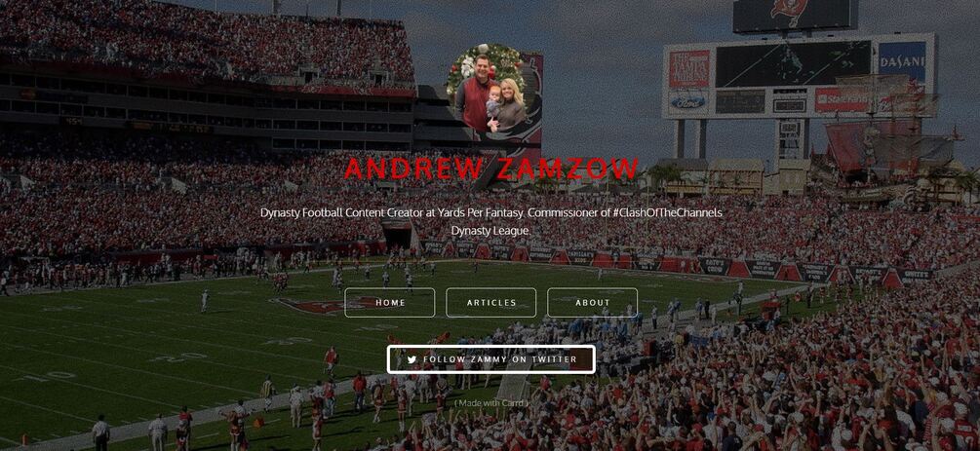Click the Dasani logo on the scoreboard

tap(902, 60)
